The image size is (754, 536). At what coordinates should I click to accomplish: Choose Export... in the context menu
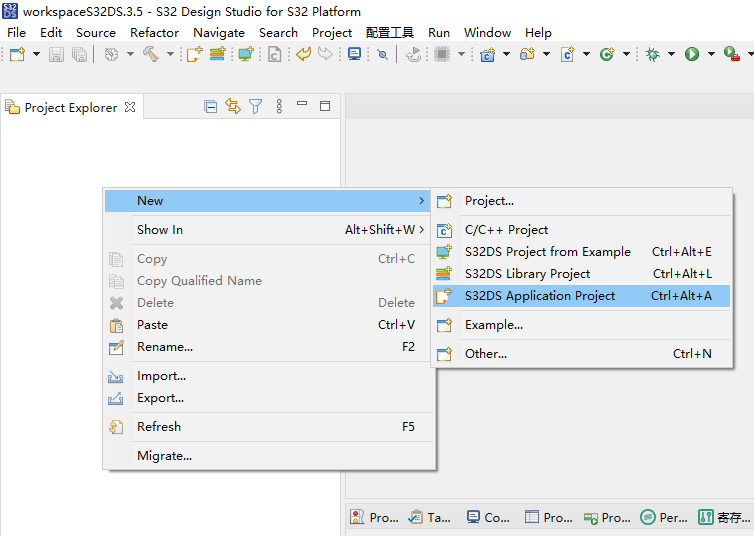(267, 398)
